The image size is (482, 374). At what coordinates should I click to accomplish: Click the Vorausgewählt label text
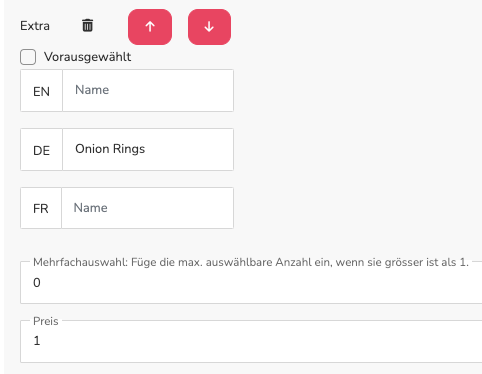point(88,57)
